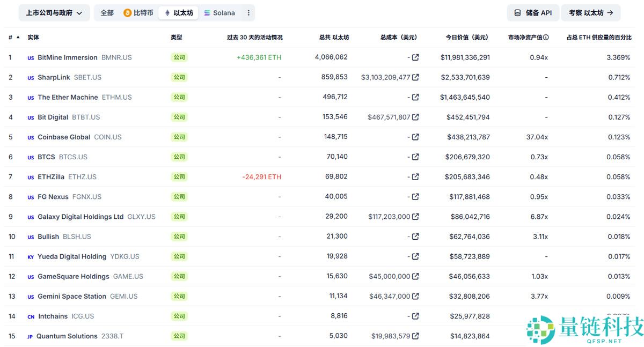Click the 考察 以太坊 button
Image resolution: width=644 pixels, height=347 pixels.
(x=591, y=13)
